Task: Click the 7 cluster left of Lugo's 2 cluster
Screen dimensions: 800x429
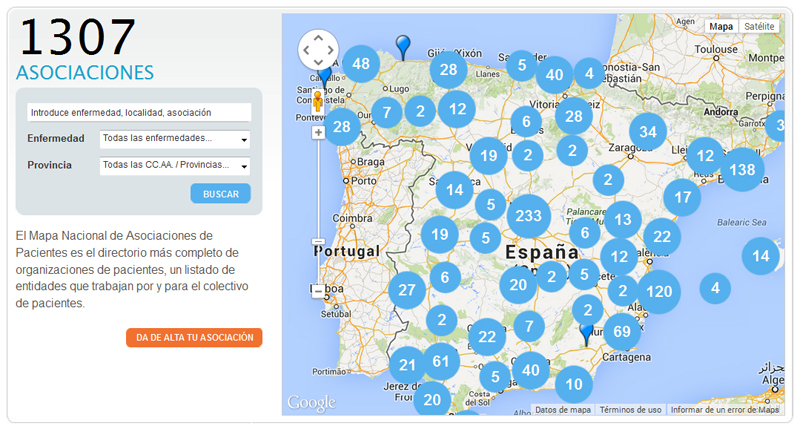Action: (387, 112)
